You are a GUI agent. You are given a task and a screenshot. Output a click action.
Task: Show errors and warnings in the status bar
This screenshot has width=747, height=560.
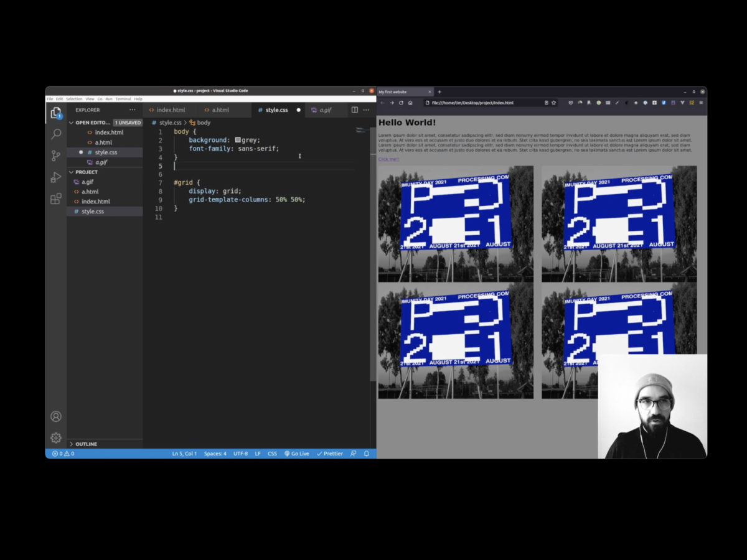coord(63,454)
